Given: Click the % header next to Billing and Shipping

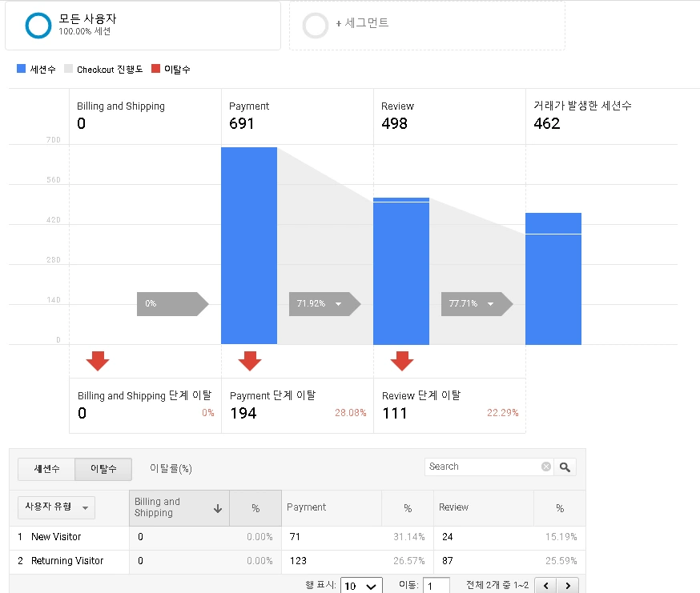Looking at the screenshot, I should coord(255,508).
